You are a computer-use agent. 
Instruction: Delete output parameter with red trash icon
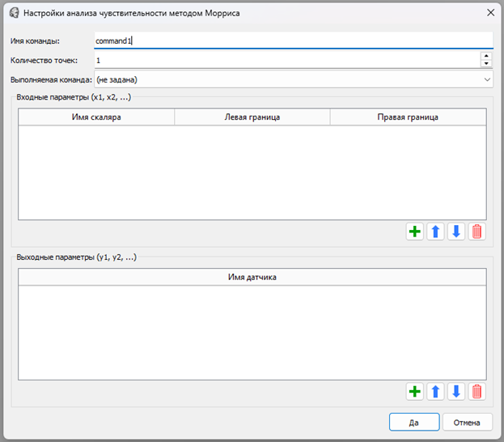click(477, 392)
